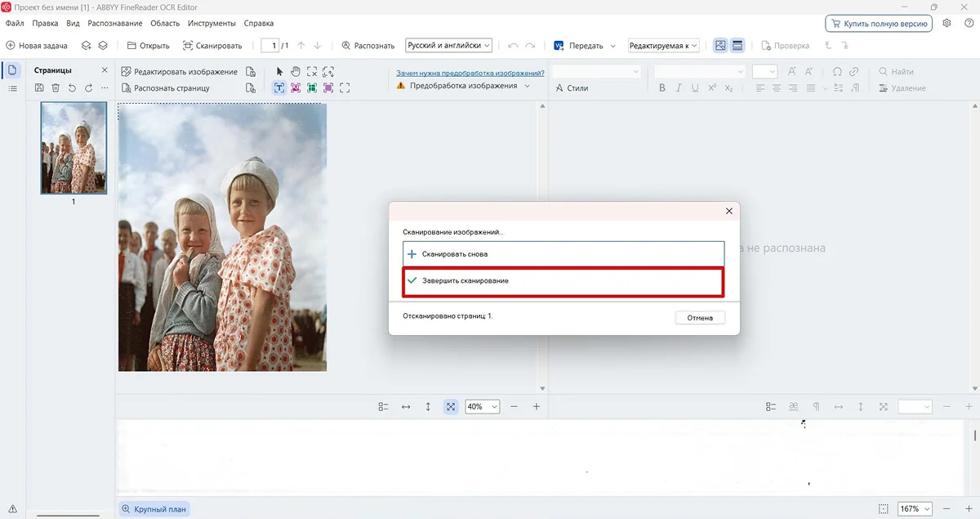Open the Русский и английский language dropdown

[449, 46]
